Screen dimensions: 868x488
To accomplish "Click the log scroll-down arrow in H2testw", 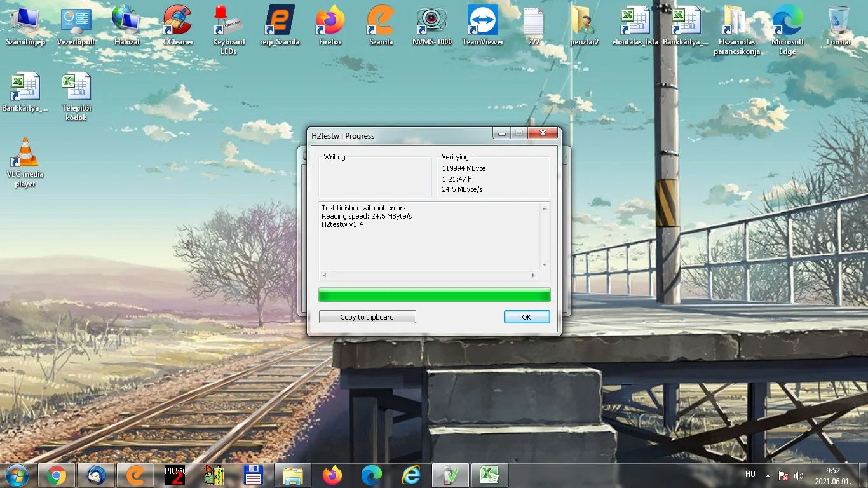I will pyautogui.click(x=545, y=265).
